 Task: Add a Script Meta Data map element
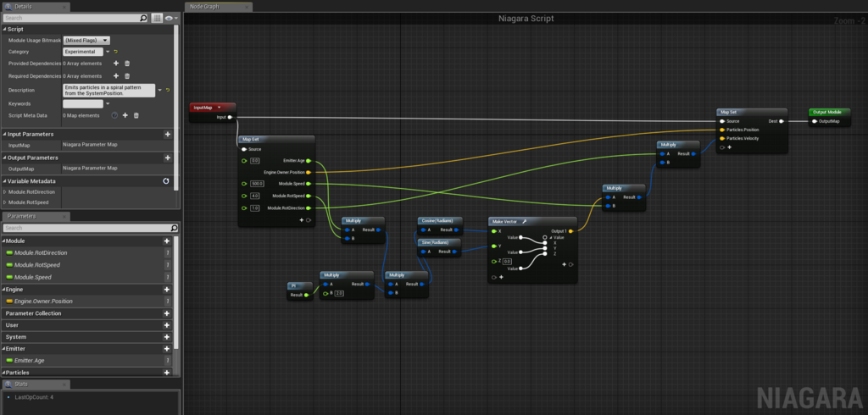[x=125, y=115]
